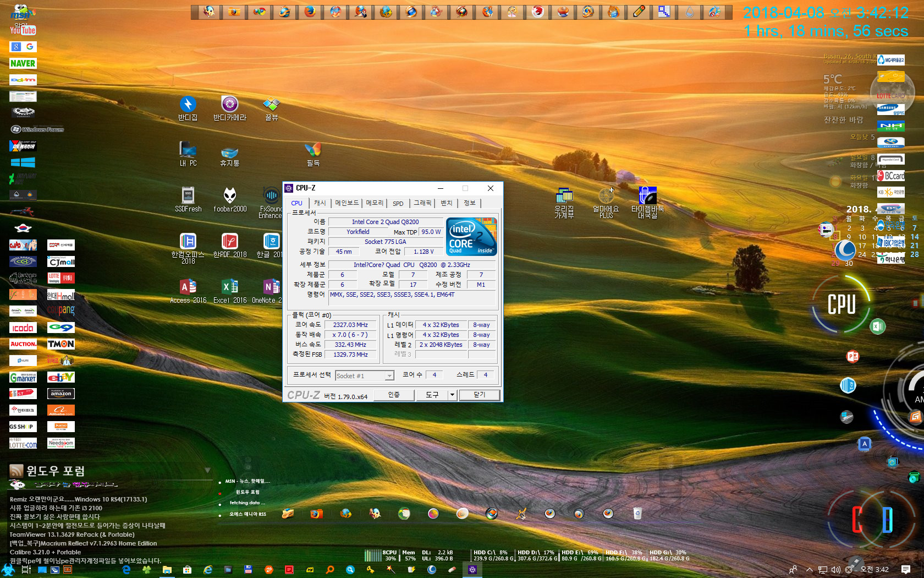
Task: Click the 인증 button in CPU-Z
Action: coord(394,395)
